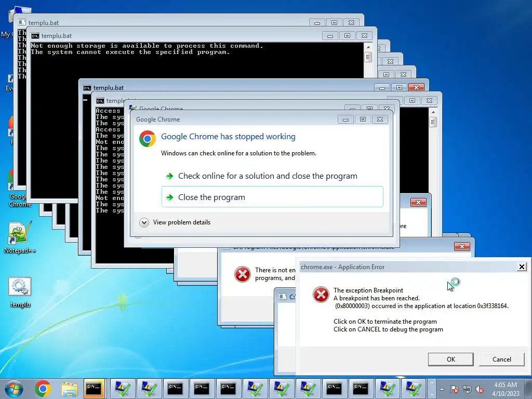Select the templu gear desktop icon
This screenshot has height=399, width=532.
click(x=20, y=292)
